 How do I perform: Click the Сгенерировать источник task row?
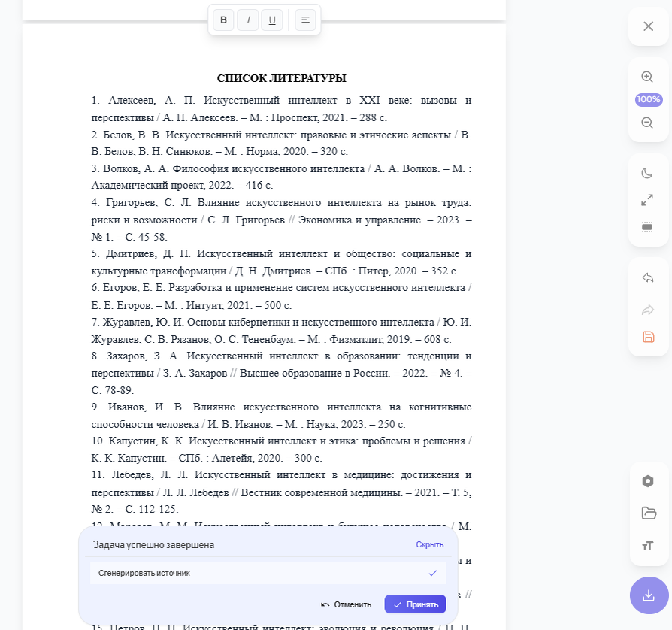point(268,573)
